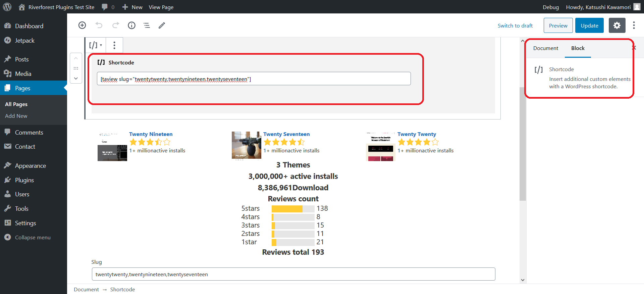Click the site home icon

pos(22,7)
